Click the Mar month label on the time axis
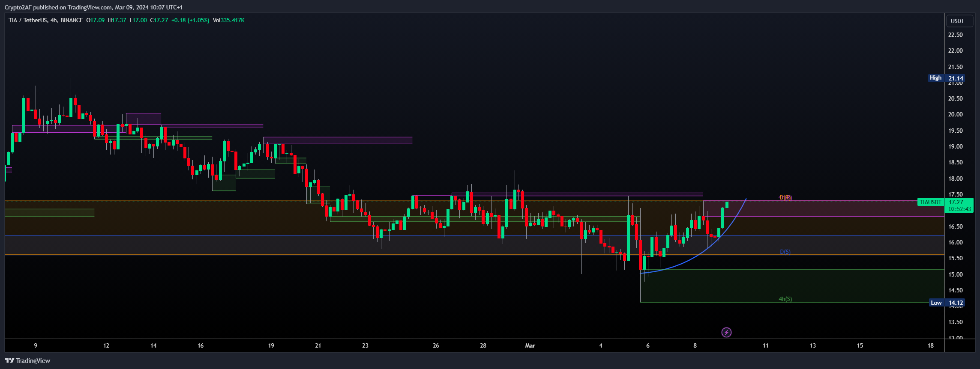980x369 pixels. point(530,345)
